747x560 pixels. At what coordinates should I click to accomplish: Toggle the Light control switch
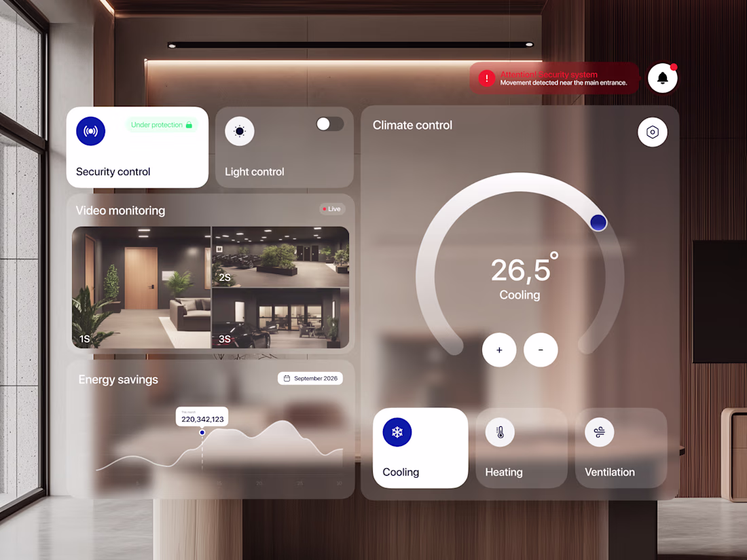[x=330, y=124]
